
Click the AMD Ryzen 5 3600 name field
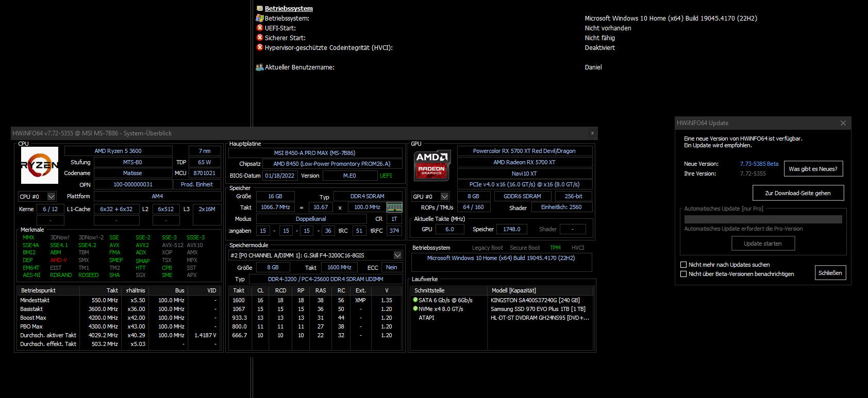tap(118, 151)
